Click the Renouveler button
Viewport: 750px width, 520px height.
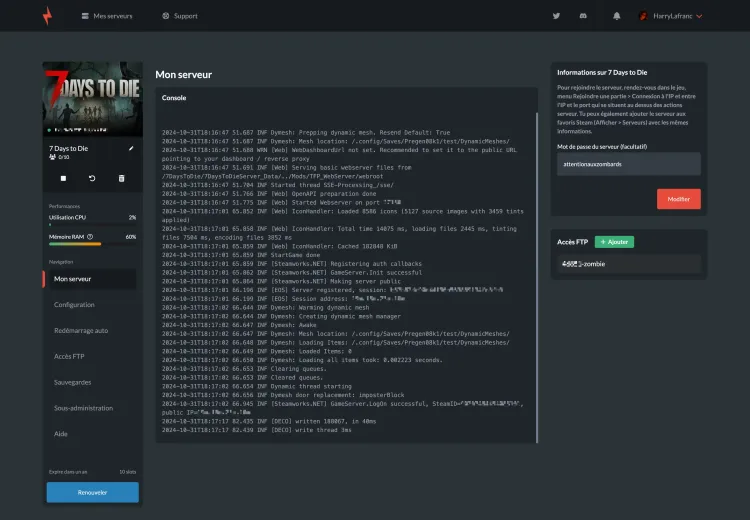coord(93,492)
